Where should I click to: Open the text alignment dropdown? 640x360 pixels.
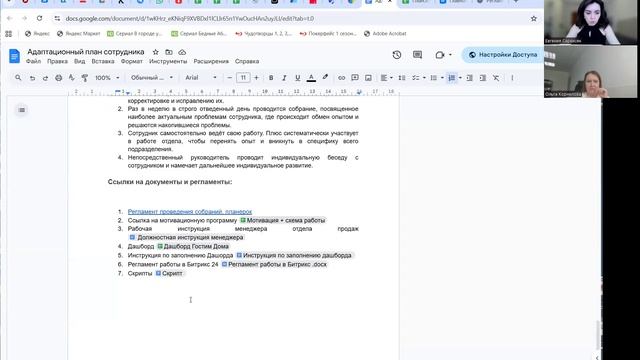386,78
